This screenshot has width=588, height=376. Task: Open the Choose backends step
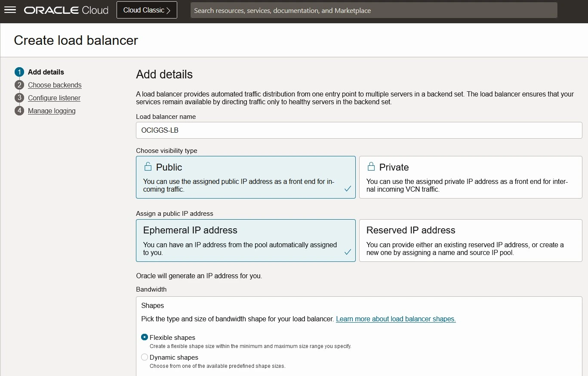tap(55, 85)
